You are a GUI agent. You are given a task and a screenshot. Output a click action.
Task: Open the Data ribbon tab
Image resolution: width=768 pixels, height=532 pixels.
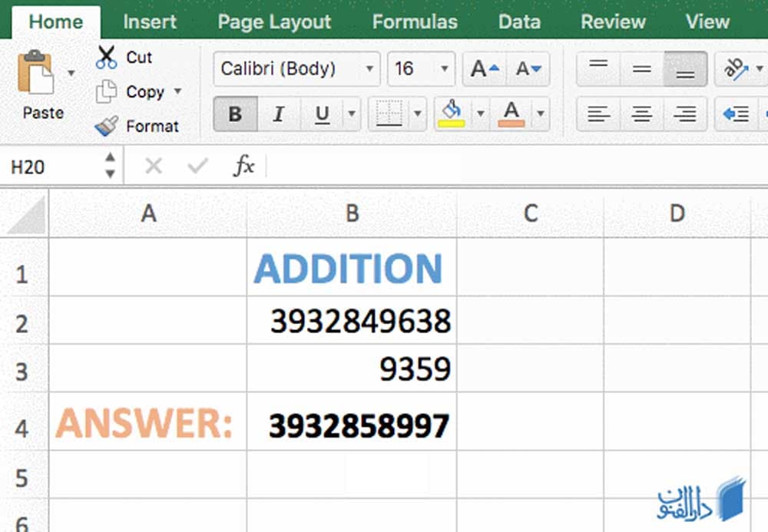(519, 21)
